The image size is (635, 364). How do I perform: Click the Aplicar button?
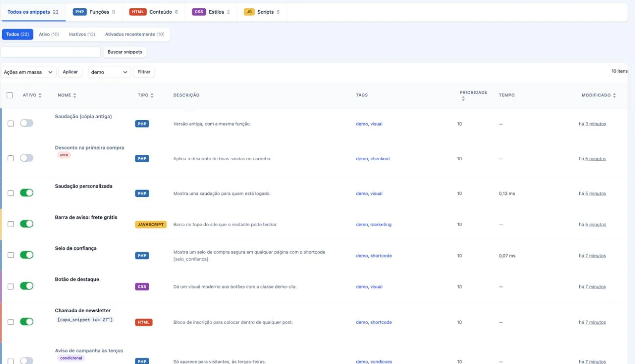point(70,72)
